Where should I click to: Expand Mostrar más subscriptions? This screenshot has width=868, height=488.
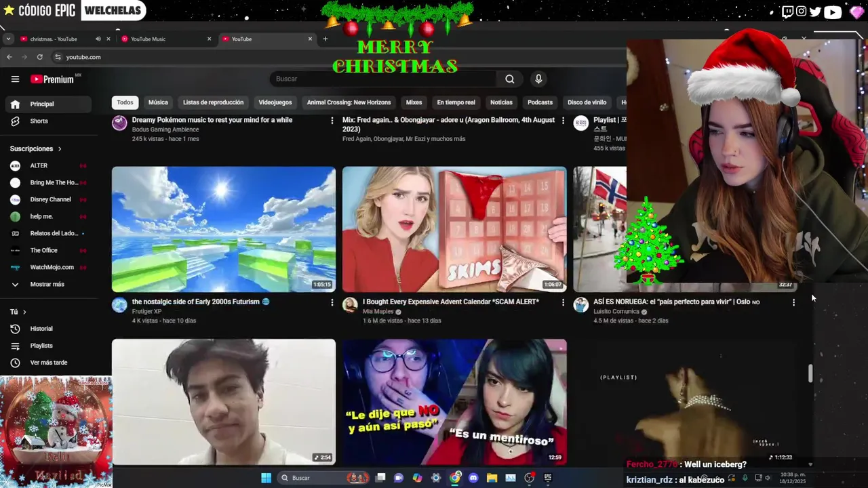point(47,285)
